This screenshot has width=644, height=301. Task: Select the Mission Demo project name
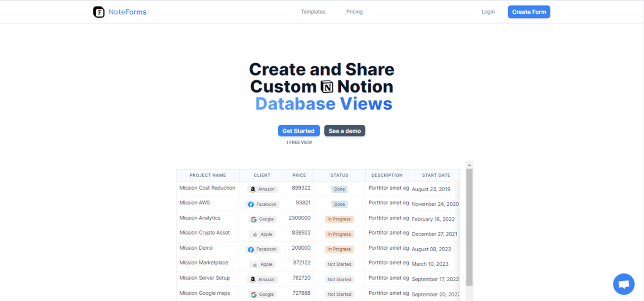(x=196, y=248)
